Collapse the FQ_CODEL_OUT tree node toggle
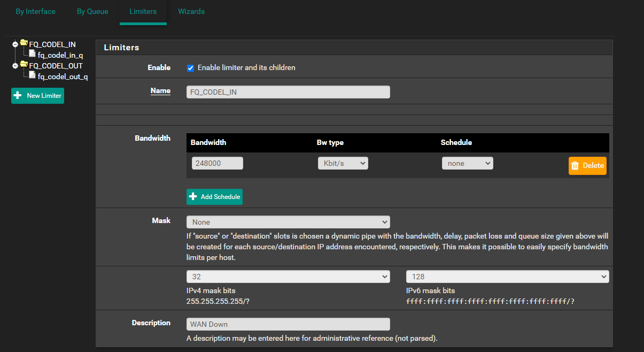The image size is (644, 352). click(15, 66)
